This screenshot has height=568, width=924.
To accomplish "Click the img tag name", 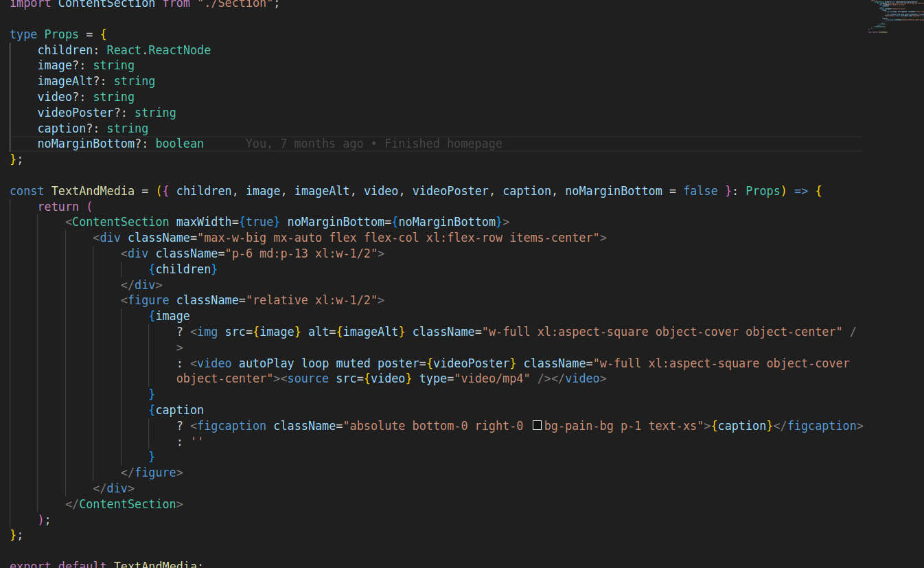I will (207, 332).
